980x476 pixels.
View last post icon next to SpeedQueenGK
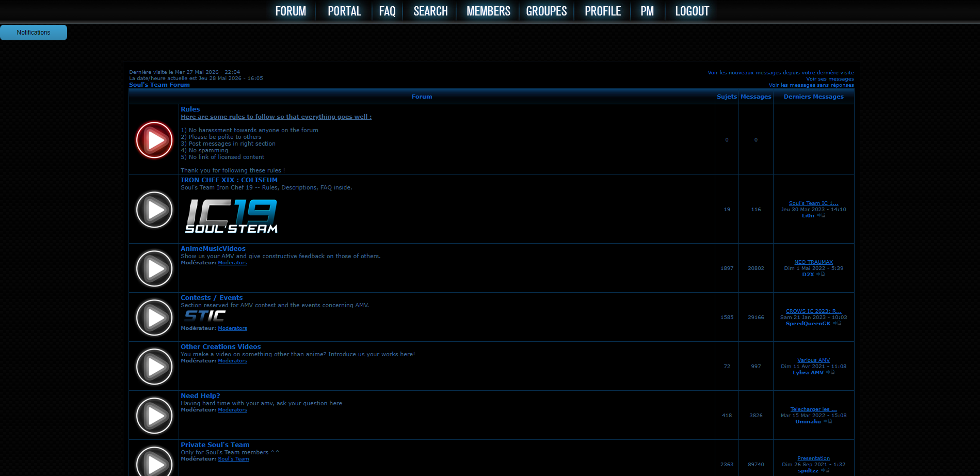[x=837, y=323]
